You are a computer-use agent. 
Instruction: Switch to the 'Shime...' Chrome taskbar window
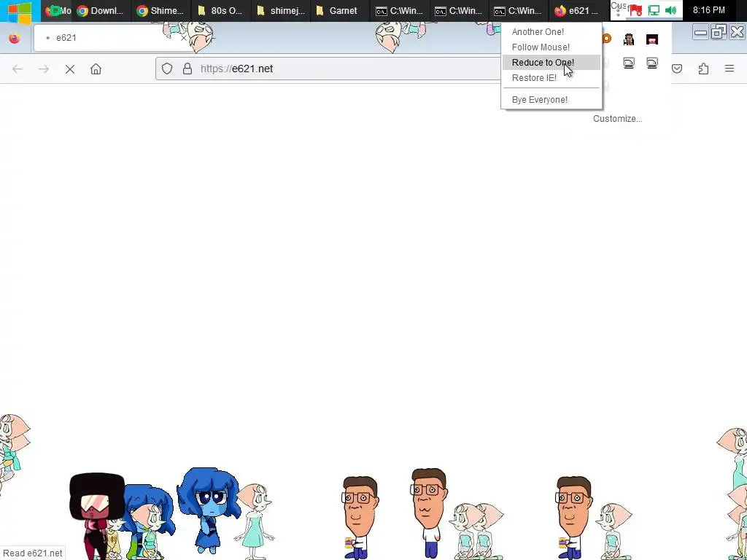(x=160, y=10)
